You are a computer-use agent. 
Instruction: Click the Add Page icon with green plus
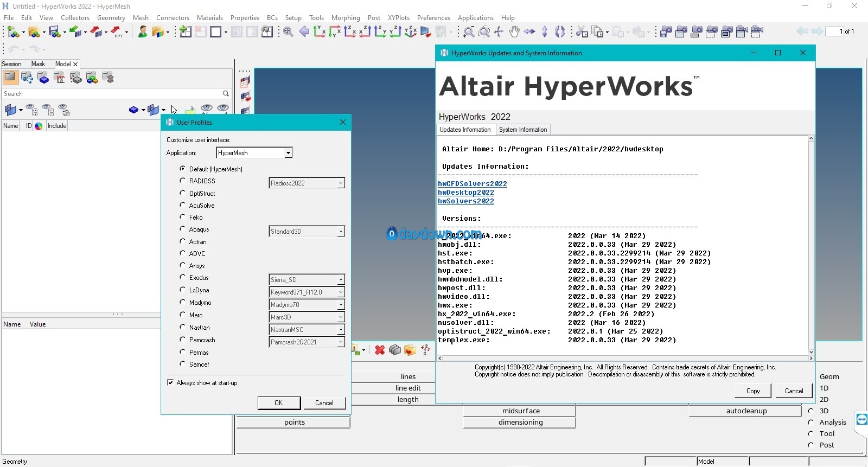(185, 31)
